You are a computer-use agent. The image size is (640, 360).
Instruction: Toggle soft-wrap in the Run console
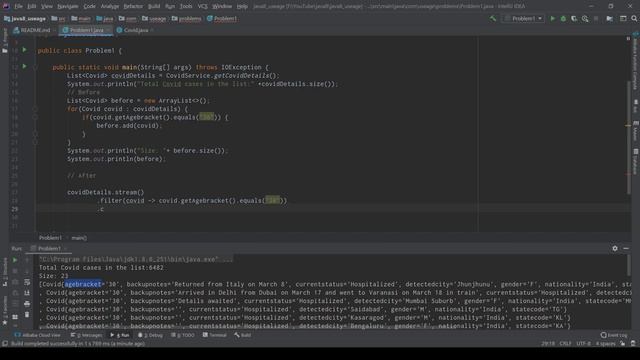point(27,282)
